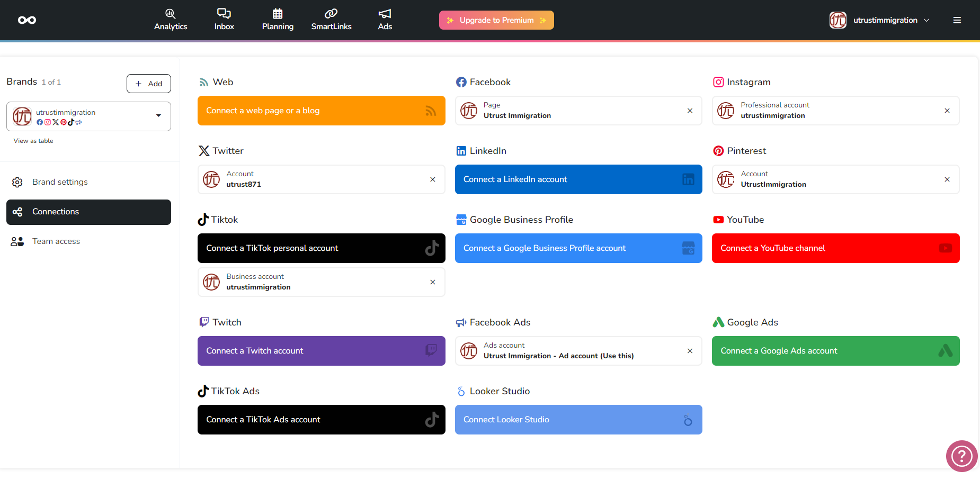Click the help question mark bubble
Viewport: 980px width, 480px height.
pyautogui.click(x=961, y=456)
